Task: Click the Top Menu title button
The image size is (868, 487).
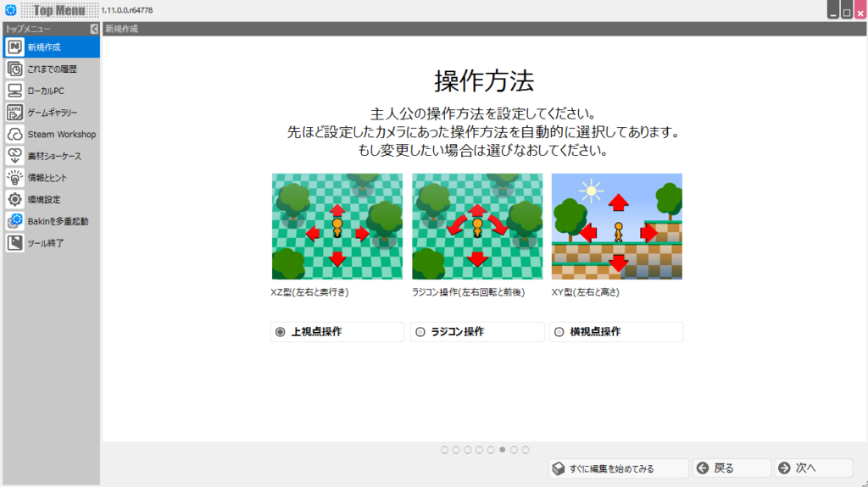Action: (x=58, y=10)
